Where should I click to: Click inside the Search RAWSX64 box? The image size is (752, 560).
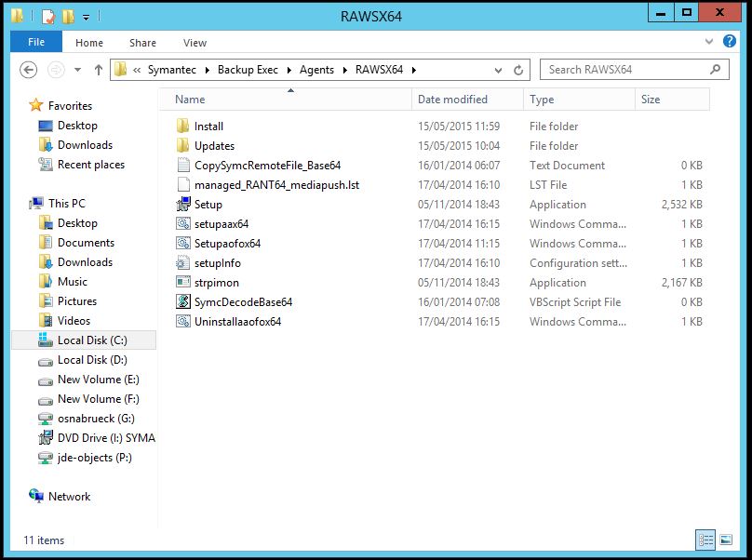[618, 70]
